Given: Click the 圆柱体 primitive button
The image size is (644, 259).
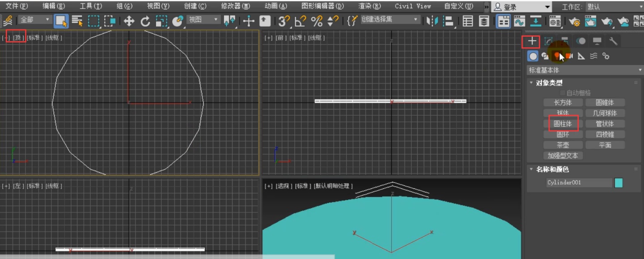Looking at the screenshot, I should tap(563, 124).
